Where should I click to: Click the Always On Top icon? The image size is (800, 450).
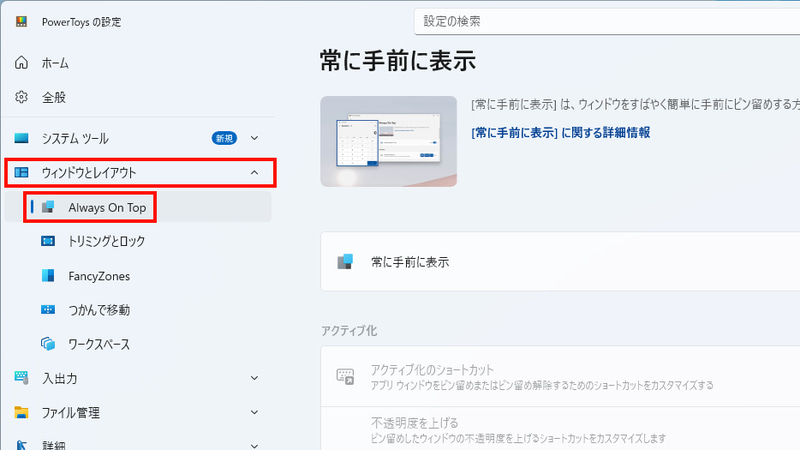[x=48, y=207]
